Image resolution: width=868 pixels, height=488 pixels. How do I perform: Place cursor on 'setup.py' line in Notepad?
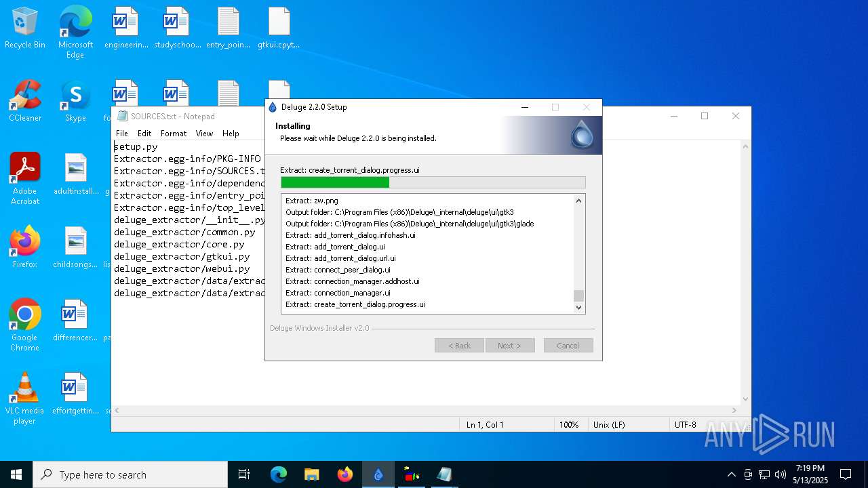coord(136,146)
